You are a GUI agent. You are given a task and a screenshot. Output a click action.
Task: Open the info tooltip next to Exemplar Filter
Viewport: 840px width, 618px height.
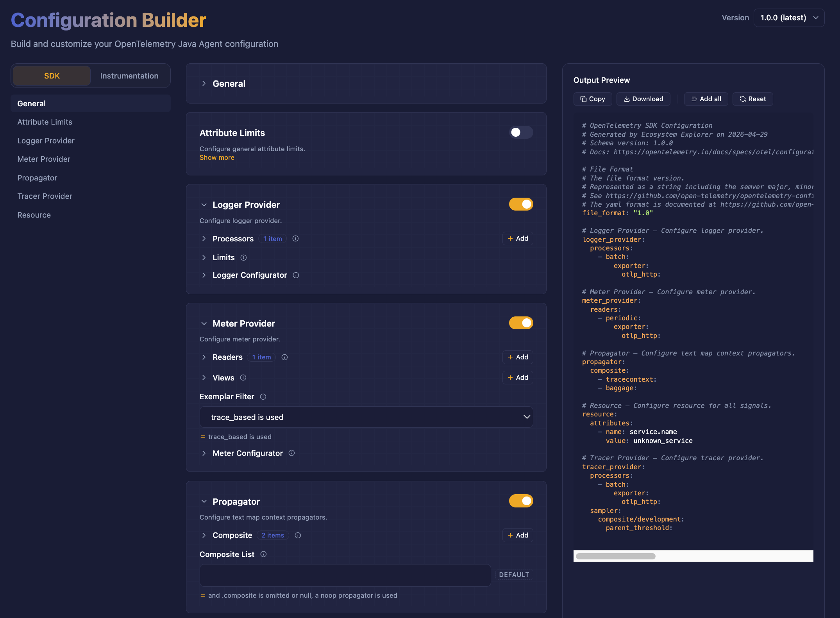(263, 397)
